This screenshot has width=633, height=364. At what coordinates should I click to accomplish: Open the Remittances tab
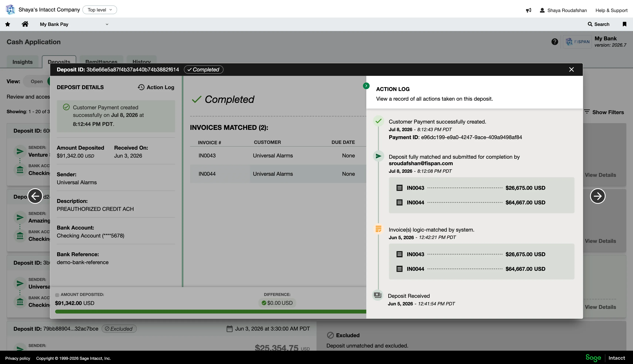[101, 62]
